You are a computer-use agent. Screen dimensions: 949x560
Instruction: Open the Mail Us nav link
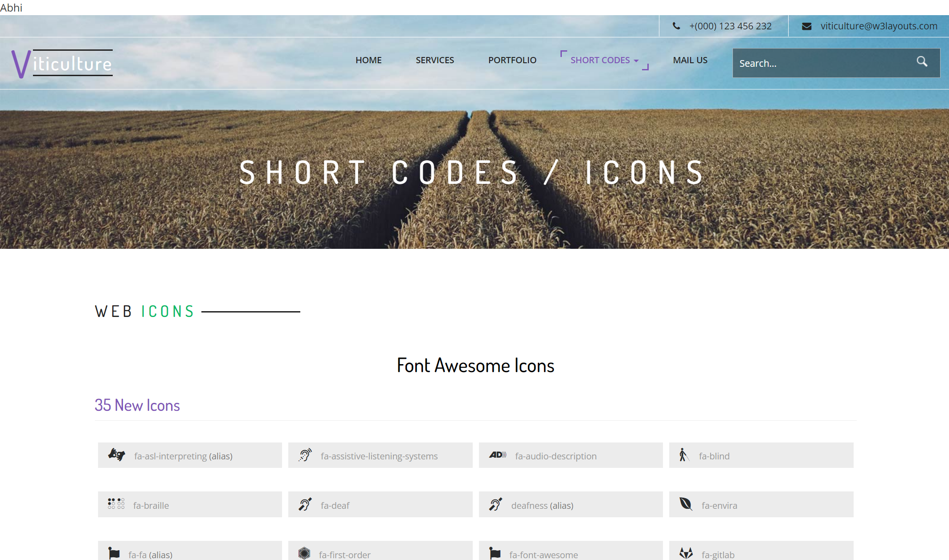tap(690, 60)
